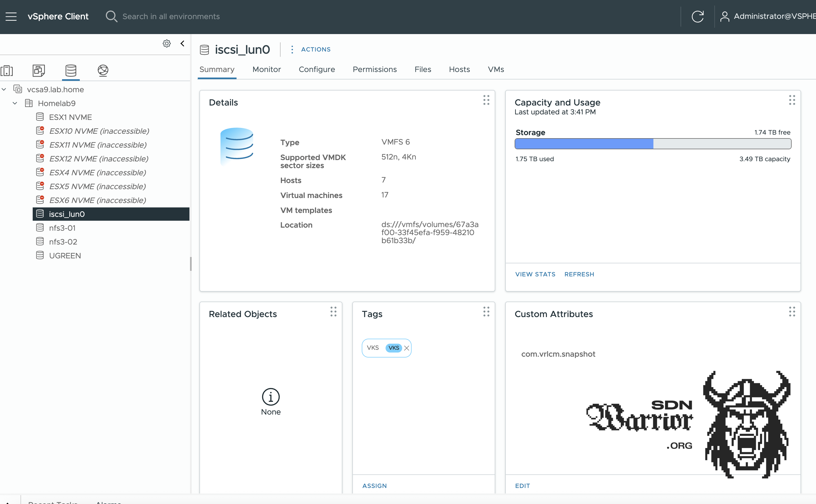816x504 pixels.
Task: Open the hamburger navigation menu
Action: (11, 16)
